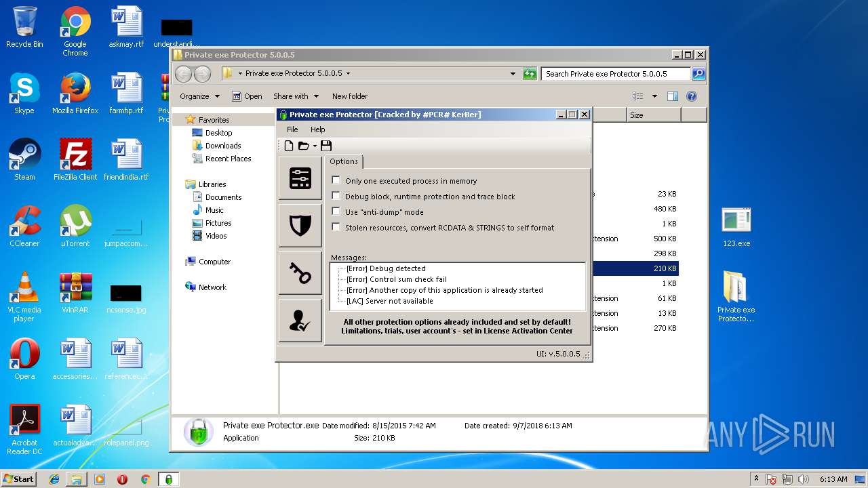Click the Save floppy disk toolbar icon
This screenshot has width=868, height=488.
326,146
